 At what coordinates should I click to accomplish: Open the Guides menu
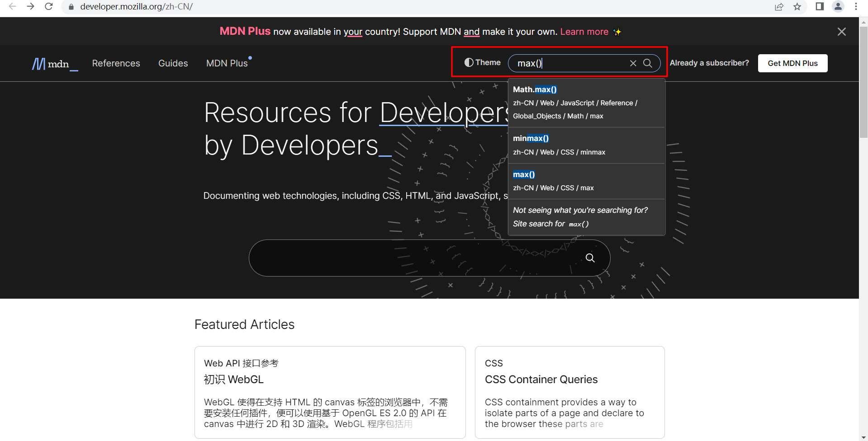pos(173,63)
